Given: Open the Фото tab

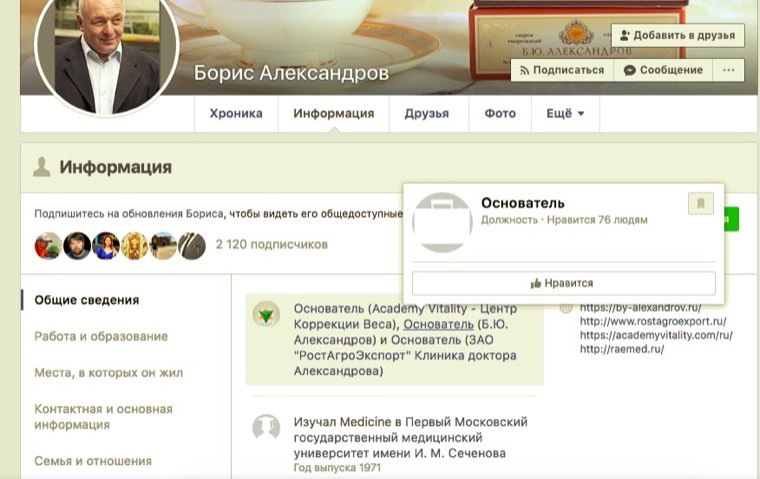Looking at the screenshot, I should (500, 113).
